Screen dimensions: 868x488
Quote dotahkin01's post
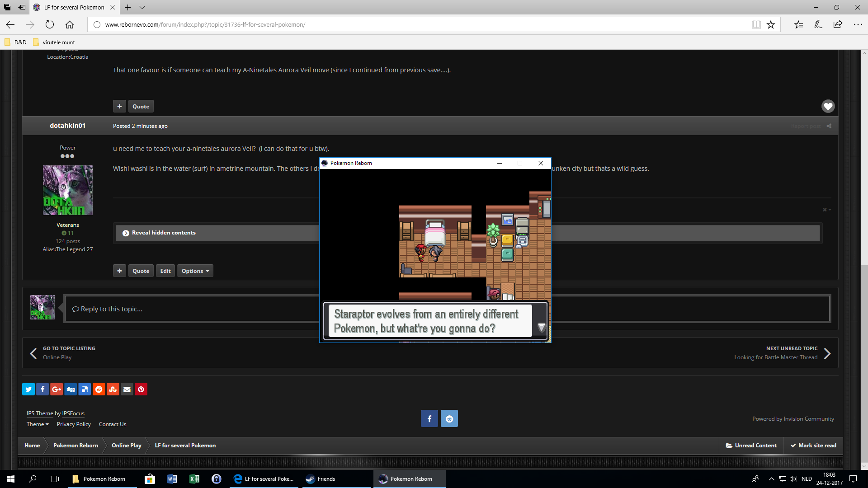point(141,271)
